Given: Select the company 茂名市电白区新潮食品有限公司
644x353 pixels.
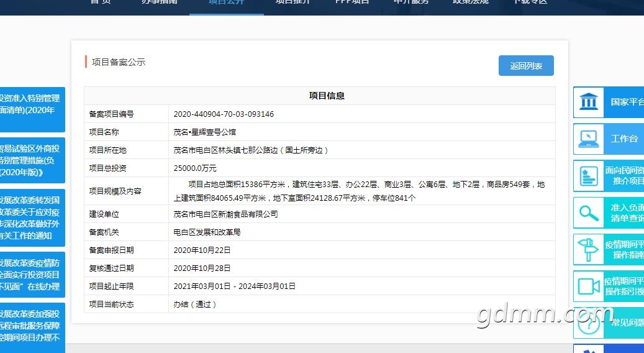Looking at the screenshot, I should click(x=225, y=214).
